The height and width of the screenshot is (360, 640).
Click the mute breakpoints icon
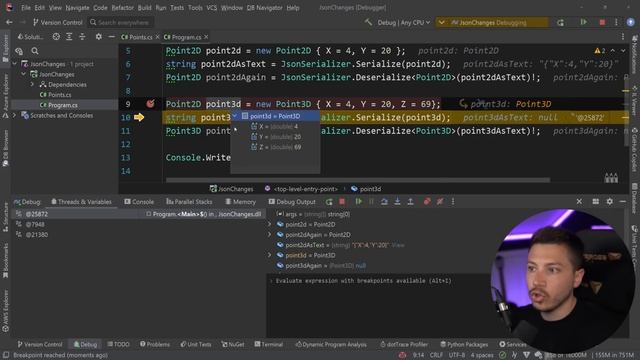point(440,202)
